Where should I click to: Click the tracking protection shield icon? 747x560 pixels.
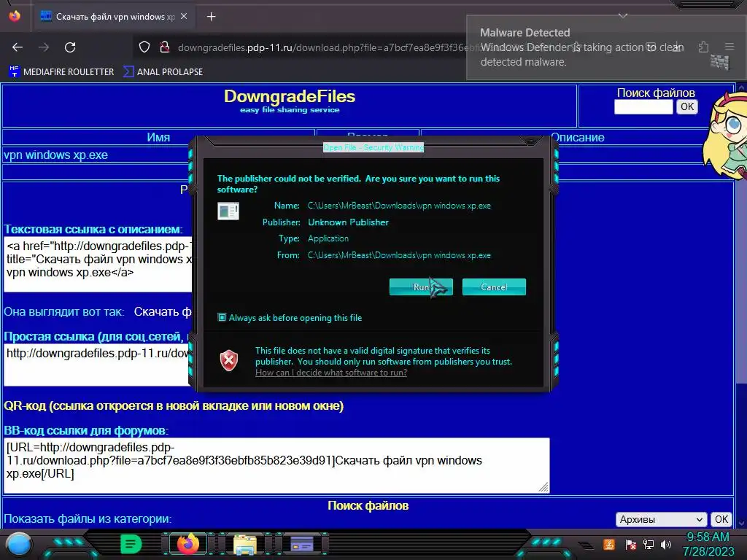pos(144,47)
